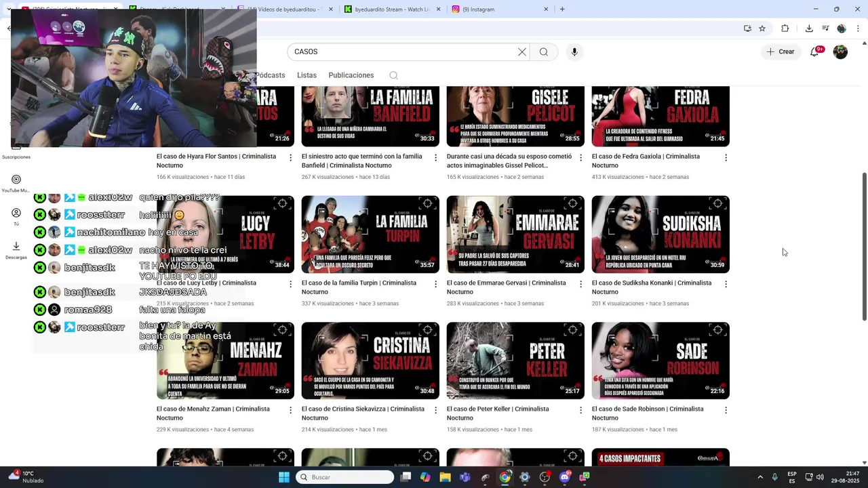Open File Explorer from taskbar
The image size is (868, 488).
445,477
